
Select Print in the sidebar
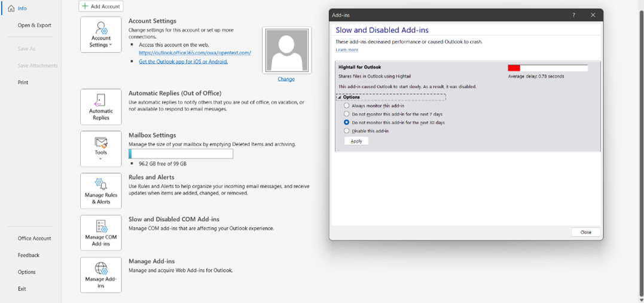click(23, 82)
